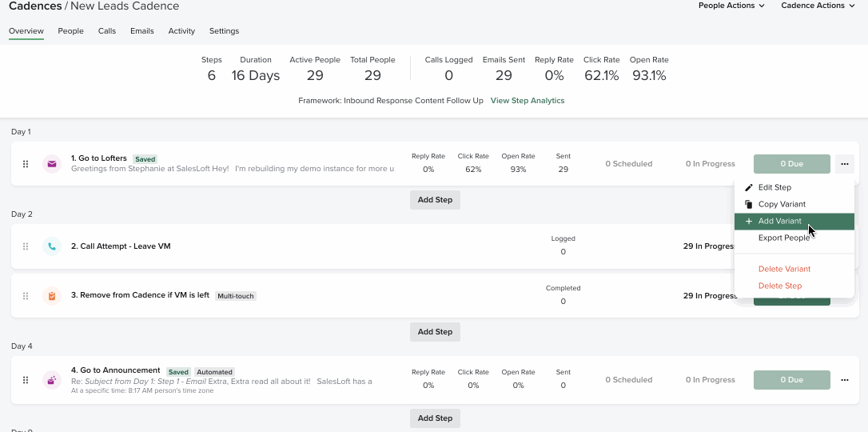The width and height of the screenshot is (868, 432).
Task: Open the View Step Analytics link
Action: tap(528, 101)
